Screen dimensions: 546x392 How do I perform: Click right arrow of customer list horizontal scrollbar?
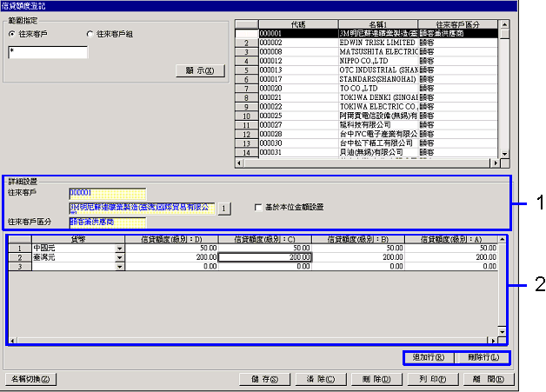(495, 162)
